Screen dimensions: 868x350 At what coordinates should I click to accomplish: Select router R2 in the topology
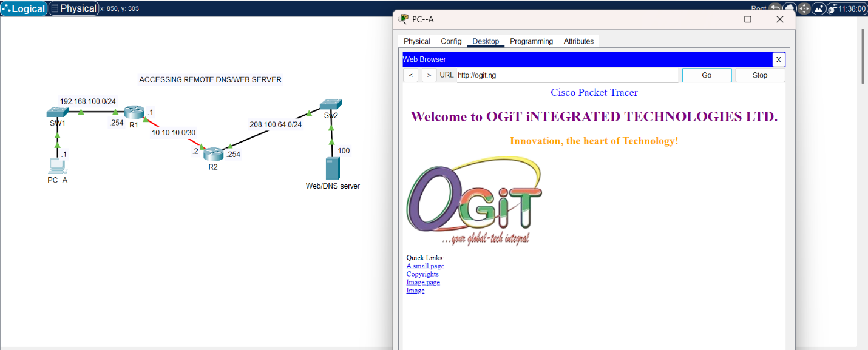213,154
